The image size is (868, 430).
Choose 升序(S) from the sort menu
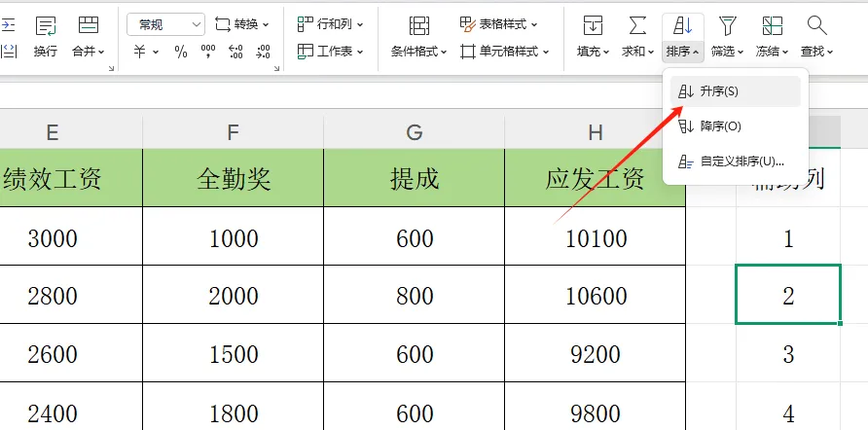[735, 91]
